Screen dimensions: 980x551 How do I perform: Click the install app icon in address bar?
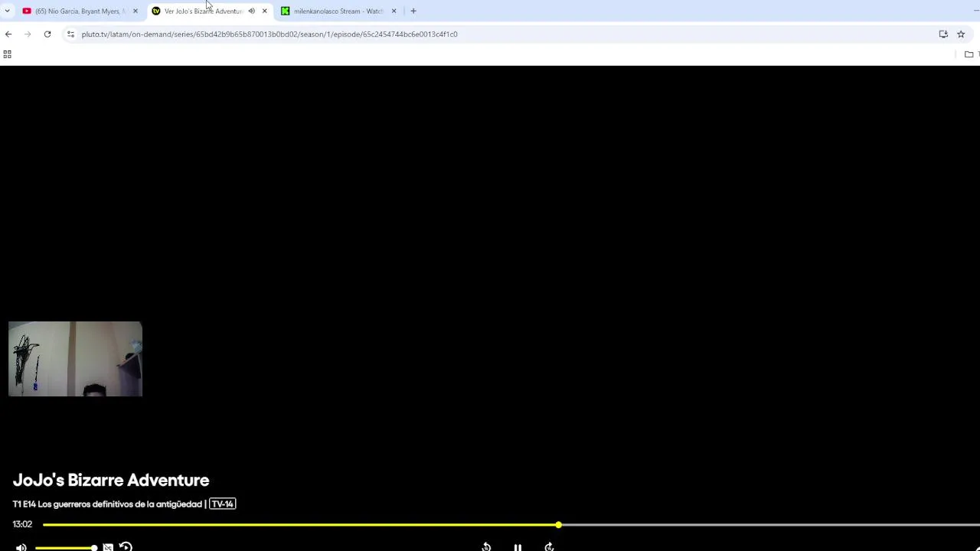[x=943, y=34]
